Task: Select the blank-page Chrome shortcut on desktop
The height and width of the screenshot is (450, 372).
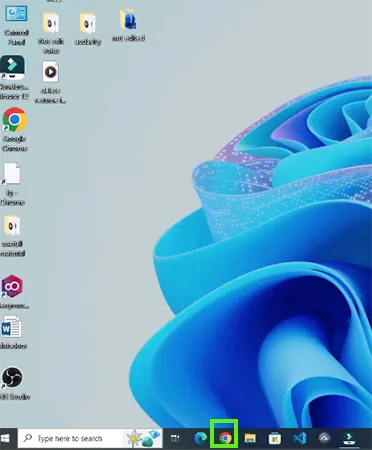Action: click(12, 184)
